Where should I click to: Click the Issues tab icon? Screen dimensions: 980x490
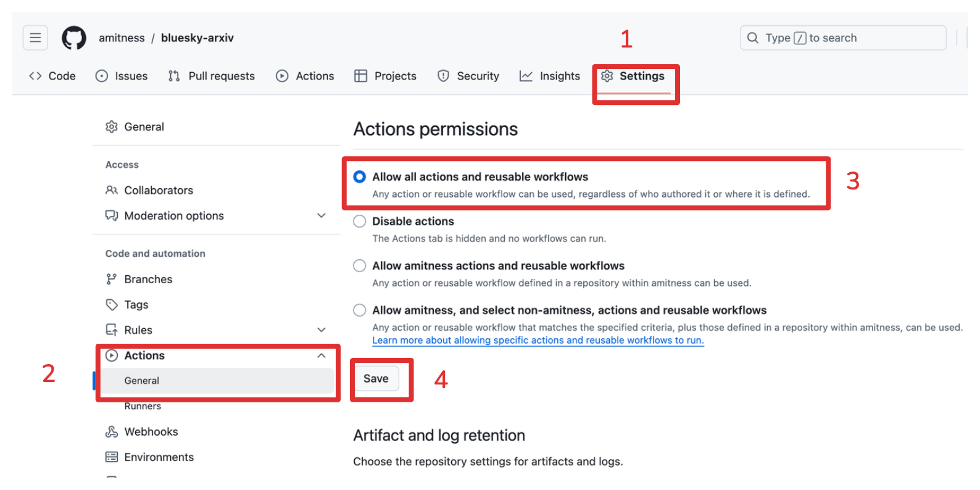[102, 76]
